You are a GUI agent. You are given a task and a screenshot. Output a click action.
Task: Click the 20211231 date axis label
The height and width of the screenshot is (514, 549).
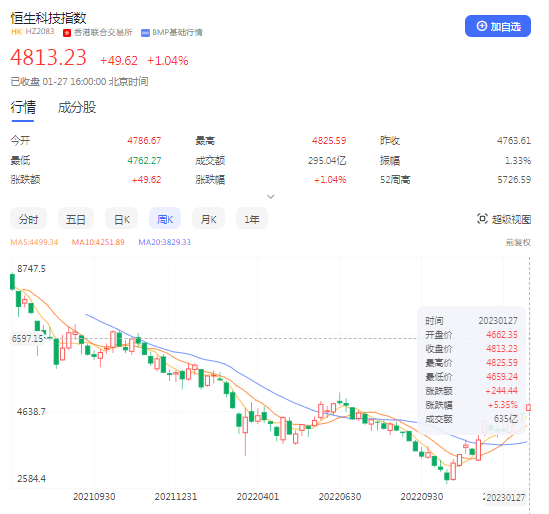(176, 496)
